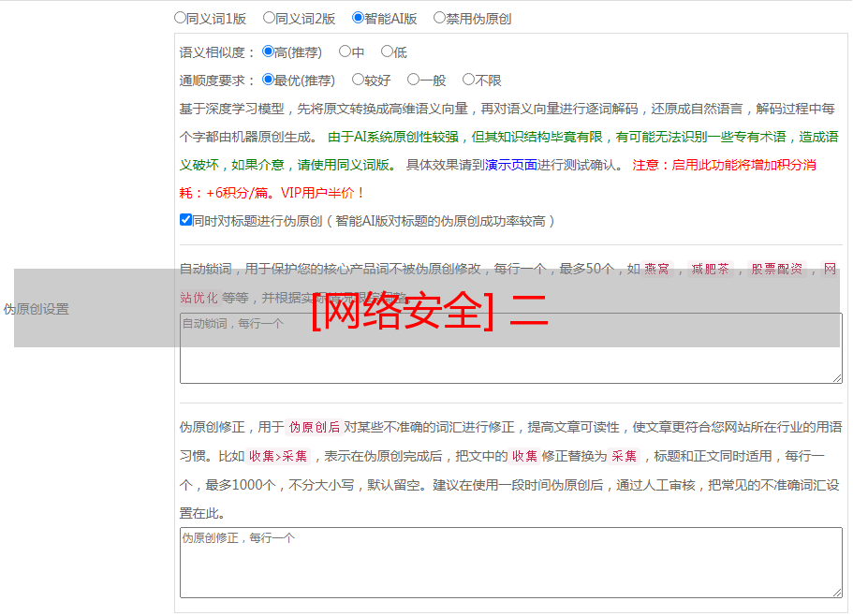The height and width of the screenshot is (616, 853).
Task: Toggle 同时对标题进行伪原创 checkbox
Action: [x=185, y=220]
